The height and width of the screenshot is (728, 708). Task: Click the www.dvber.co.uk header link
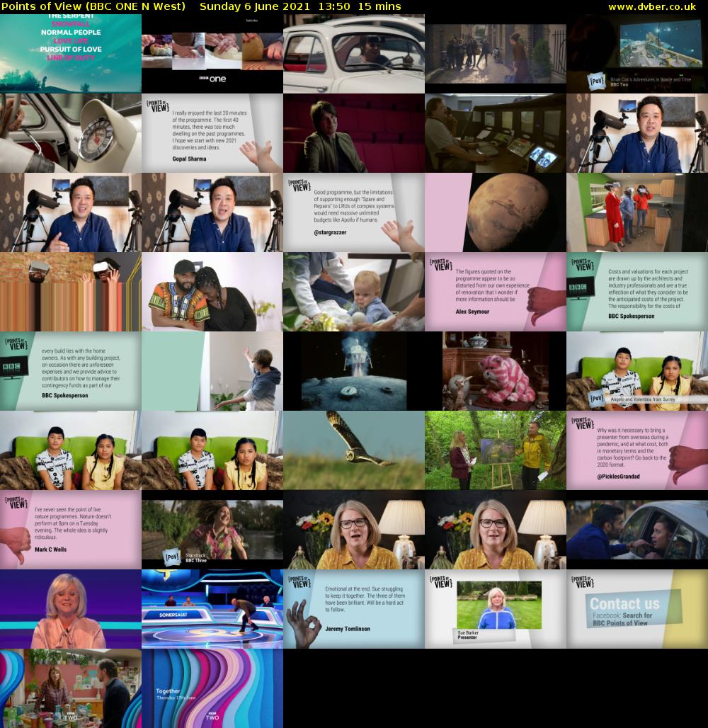tap(651, 6)
